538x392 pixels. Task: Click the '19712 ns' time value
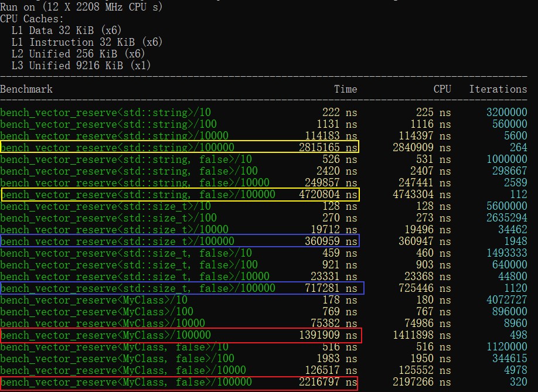[334, 230]
